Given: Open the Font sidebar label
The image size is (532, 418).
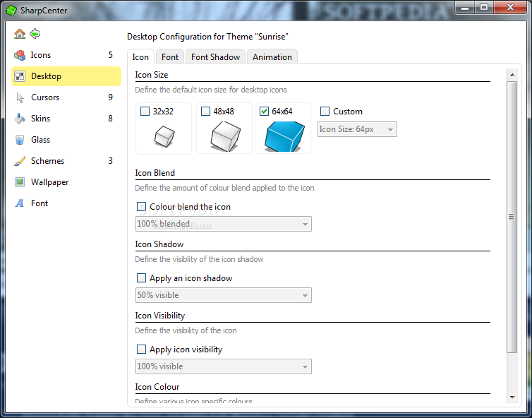Looking at the screenshot, I should pyautogui.click(x=40, y=203).
